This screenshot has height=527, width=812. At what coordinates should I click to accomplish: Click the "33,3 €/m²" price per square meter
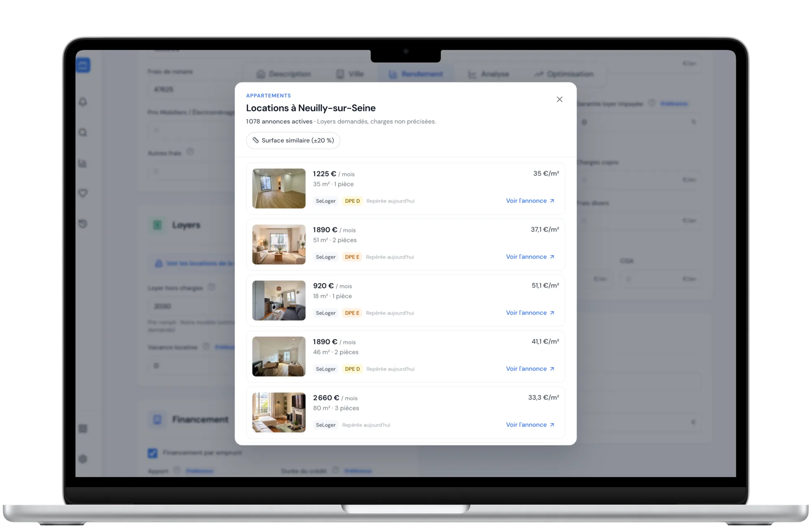tap(544, 398)
